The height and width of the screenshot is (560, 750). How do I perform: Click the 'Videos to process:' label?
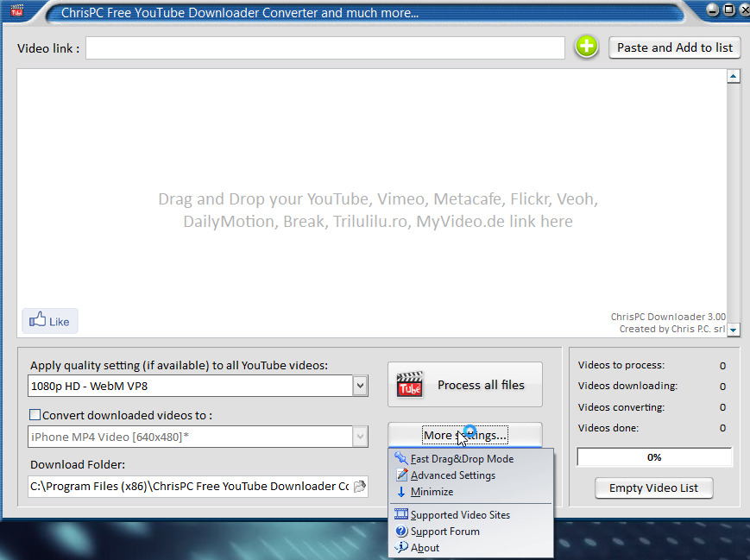[x=621, y=365]
